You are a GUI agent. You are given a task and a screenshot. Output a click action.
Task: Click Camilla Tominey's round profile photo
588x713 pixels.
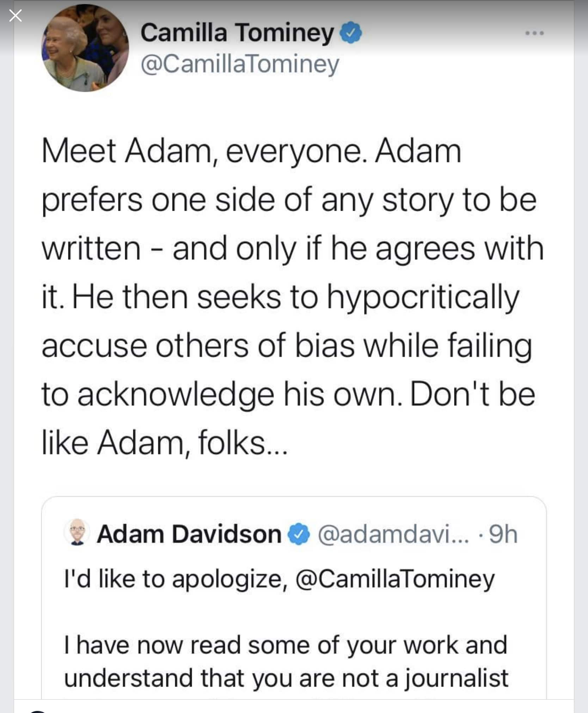85,48
